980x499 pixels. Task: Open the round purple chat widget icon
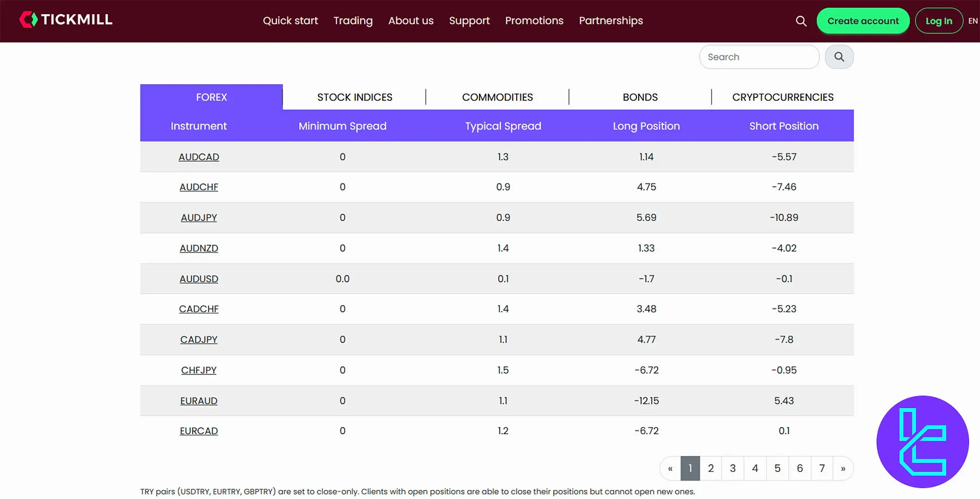coord(923,441)
